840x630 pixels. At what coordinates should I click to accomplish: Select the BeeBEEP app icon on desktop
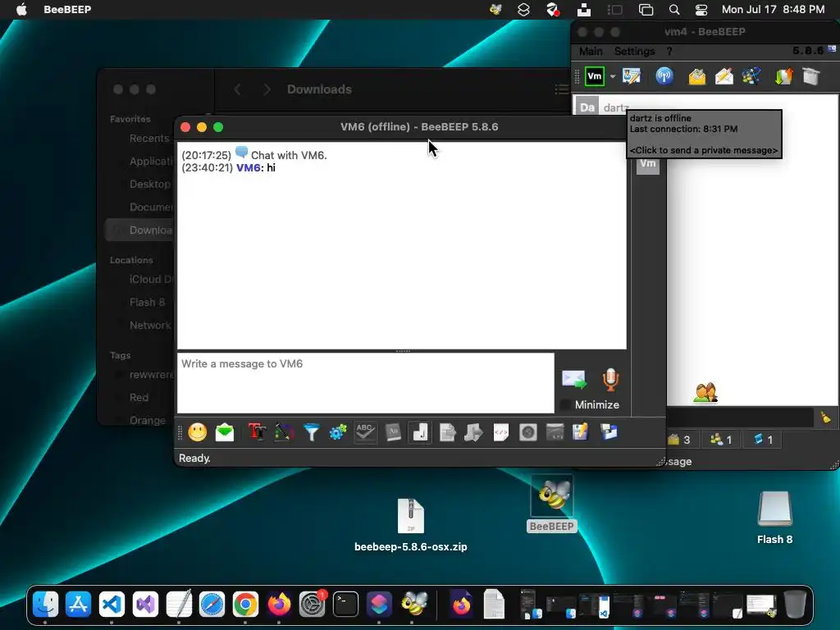(x=552, y=504)
